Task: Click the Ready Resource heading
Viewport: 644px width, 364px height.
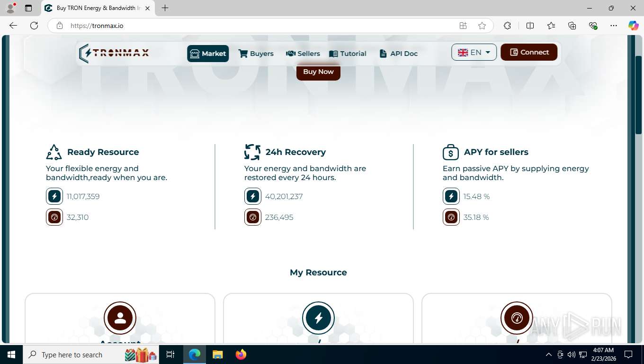Action: coord(103,152)
